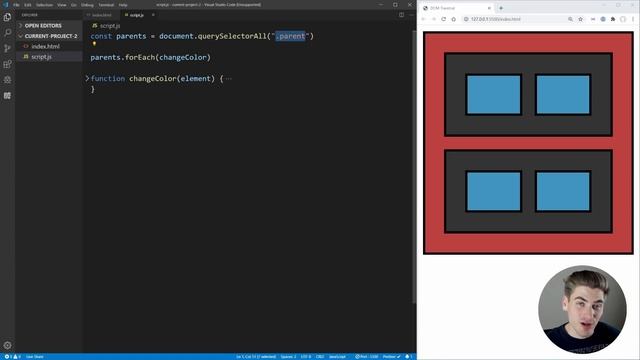Click the lower-left blue child box
Image resolution: width=640 pixels, height=360 pixels.
[x=493, y=191]
